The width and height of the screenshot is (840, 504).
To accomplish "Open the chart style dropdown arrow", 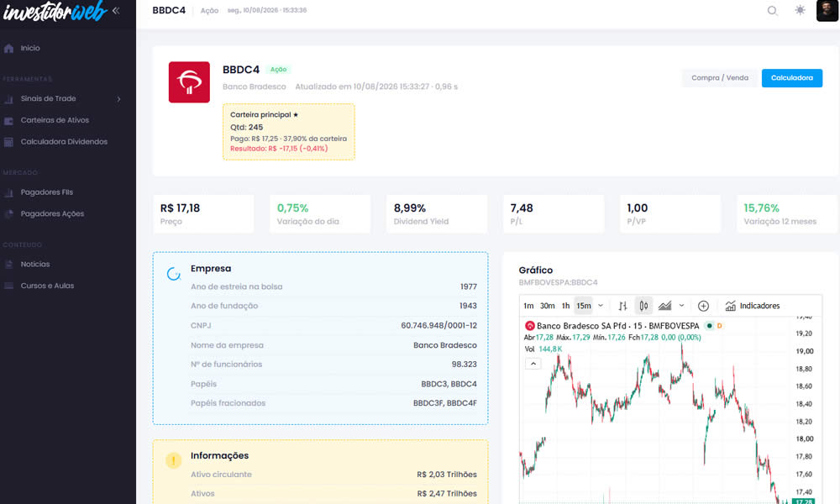I will coord(681,306).
